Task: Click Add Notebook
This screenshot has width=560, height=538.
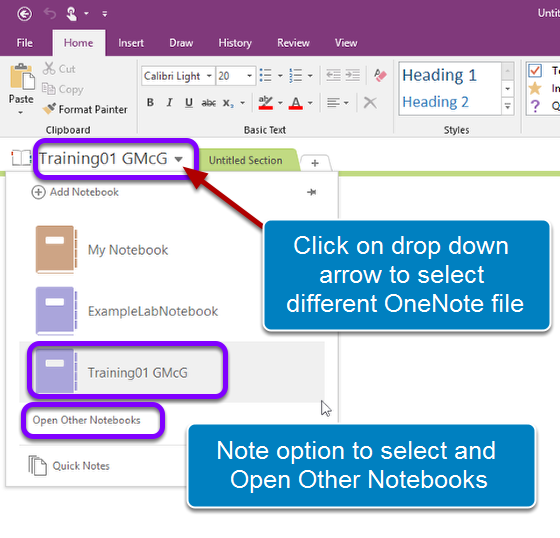Action: [75, 192]
